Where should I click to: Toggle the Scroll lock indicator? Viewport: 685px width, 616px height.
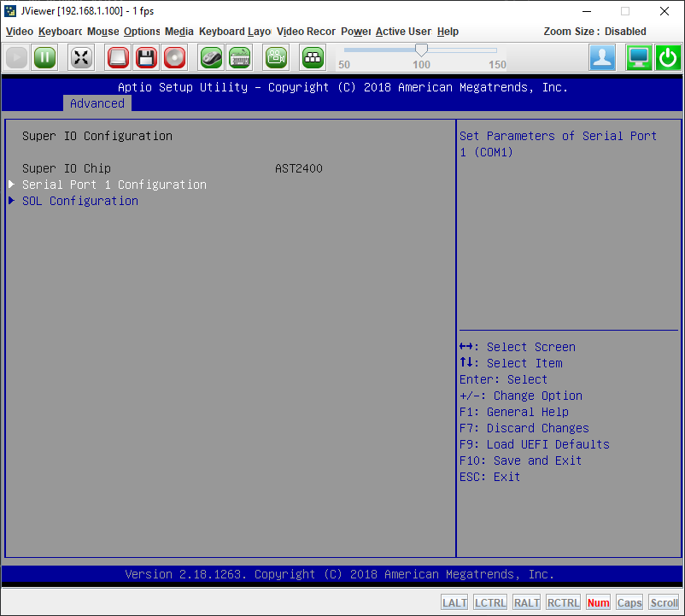[x=664, y=603]
